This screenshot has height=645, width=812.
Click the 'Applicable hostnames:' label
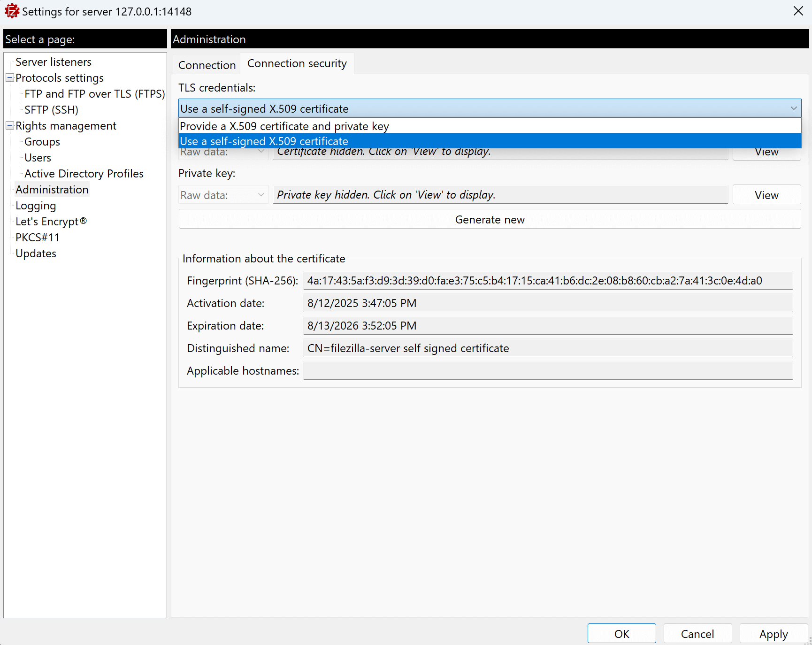[243, 371]
